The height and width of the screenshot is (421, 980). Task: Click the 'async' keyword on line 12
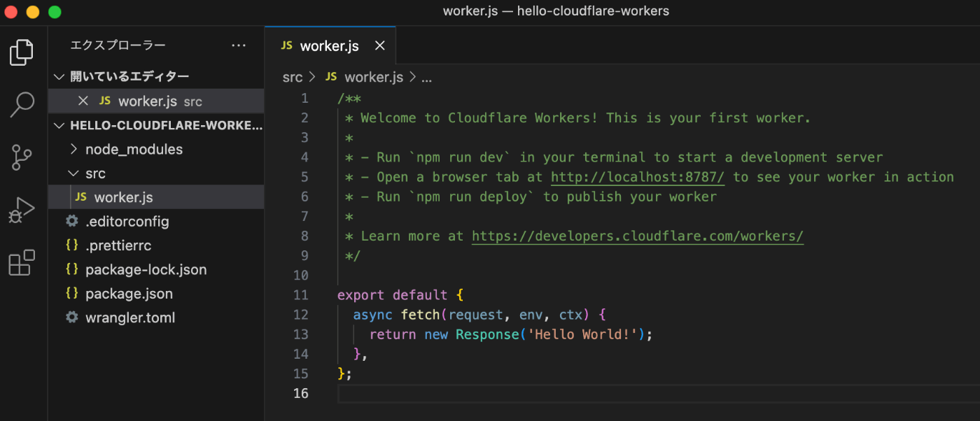[372, 315]
